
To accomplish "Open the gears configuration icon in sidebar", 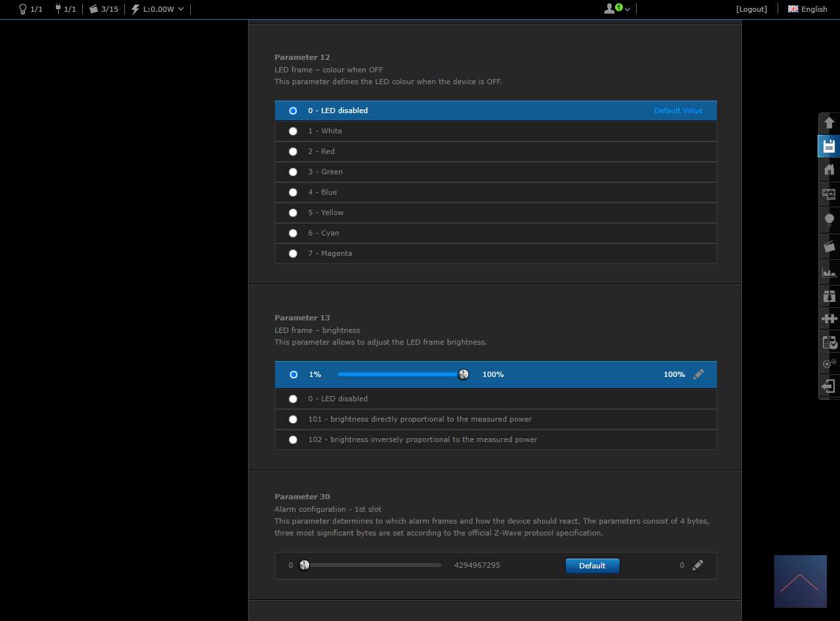I will (829, 363).
